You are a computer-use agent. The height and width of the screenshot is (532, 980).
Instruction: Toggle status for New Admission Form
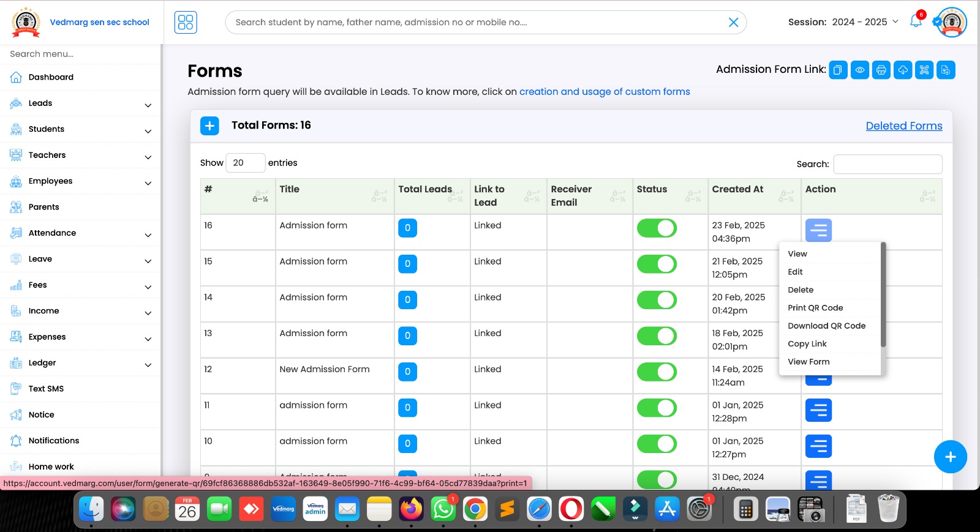(x=657, y=372)
